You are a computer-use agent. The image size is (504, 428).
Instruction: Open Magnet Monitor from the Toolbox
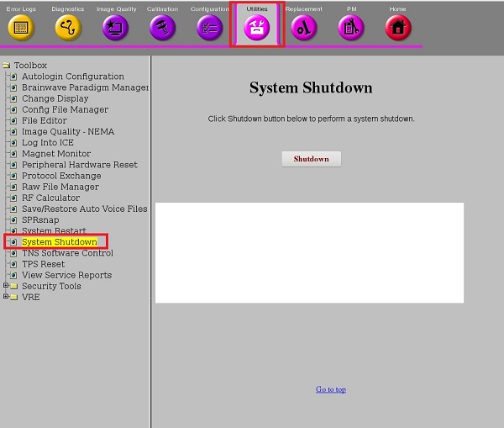tap(56, 154)
